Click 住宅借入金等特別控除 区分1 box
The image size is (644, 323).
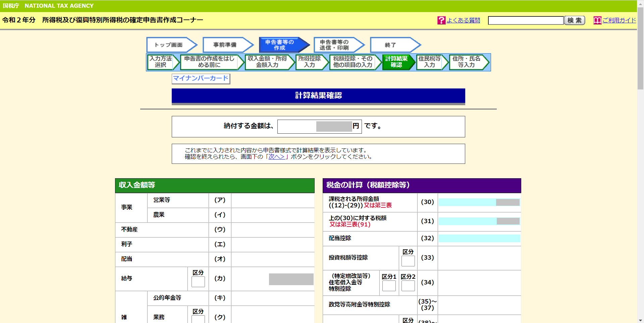tap(389, 286)
